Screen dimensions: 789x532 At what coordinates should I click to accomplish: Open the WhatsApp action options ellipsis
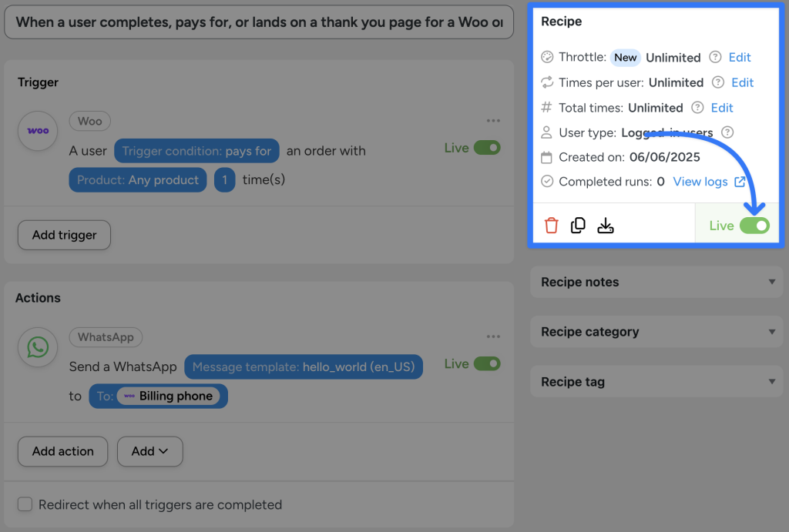493,336
